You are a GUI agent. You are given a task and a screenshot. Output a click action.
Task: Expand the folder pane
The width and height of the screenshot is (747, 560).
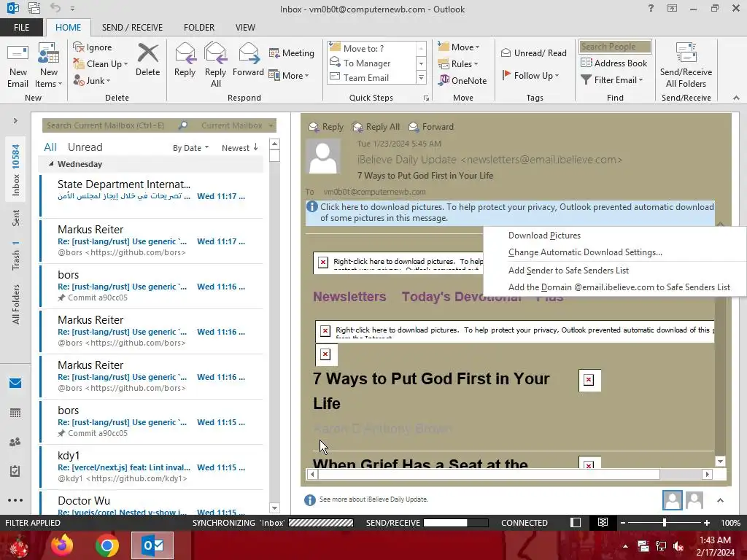[15, 121]
